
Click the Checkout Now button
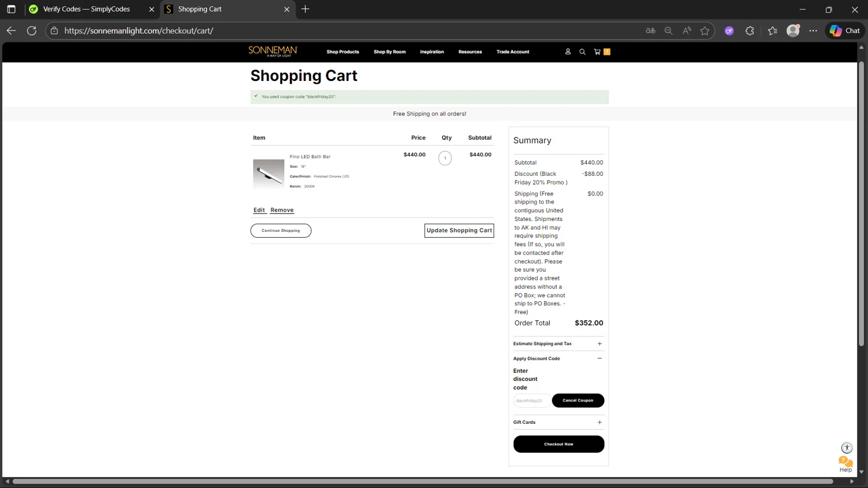[x=558, y=444]
